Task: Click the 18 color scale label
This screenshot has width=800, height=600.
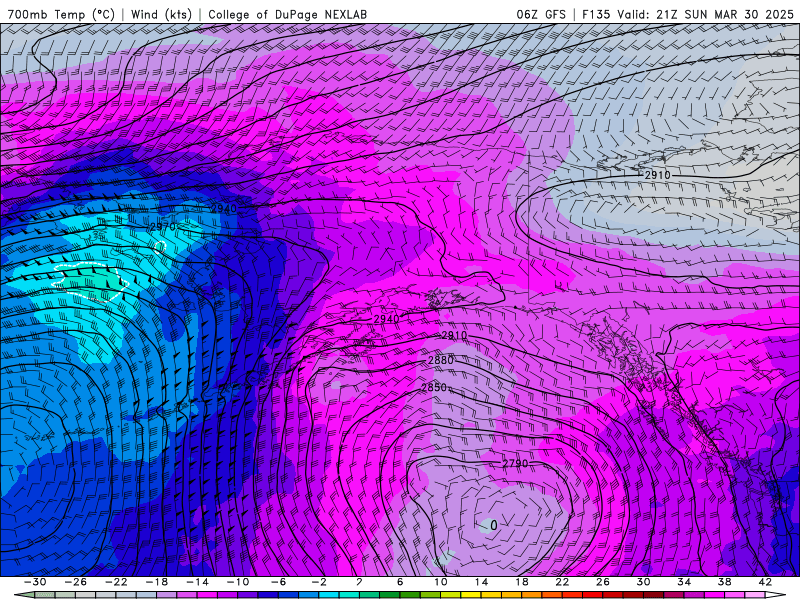Action: (521, 582)
